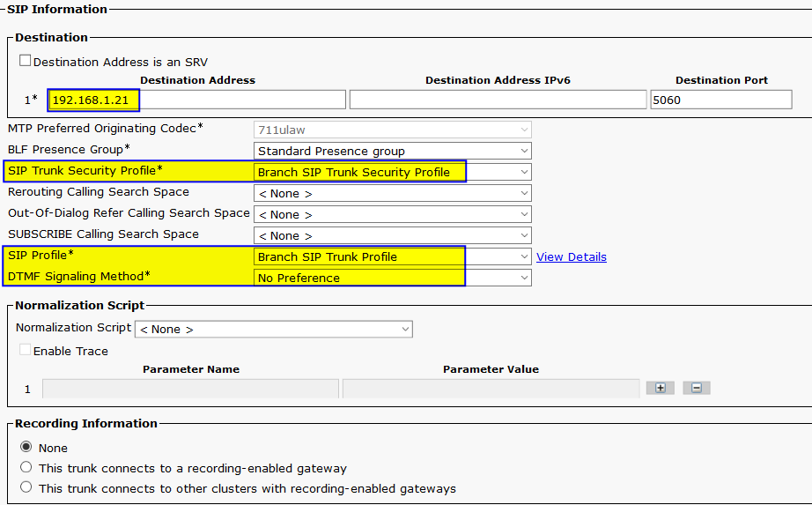
Task: Choose trunk connects to recording-enabled gateway option
Action: (26, 466)
